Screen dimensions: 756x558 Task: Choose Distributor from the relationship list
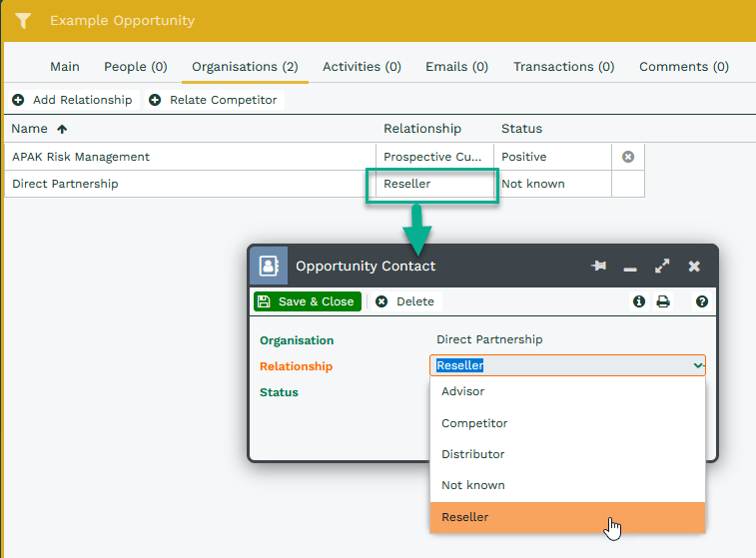pyautogui.click(x=567, y=454)
